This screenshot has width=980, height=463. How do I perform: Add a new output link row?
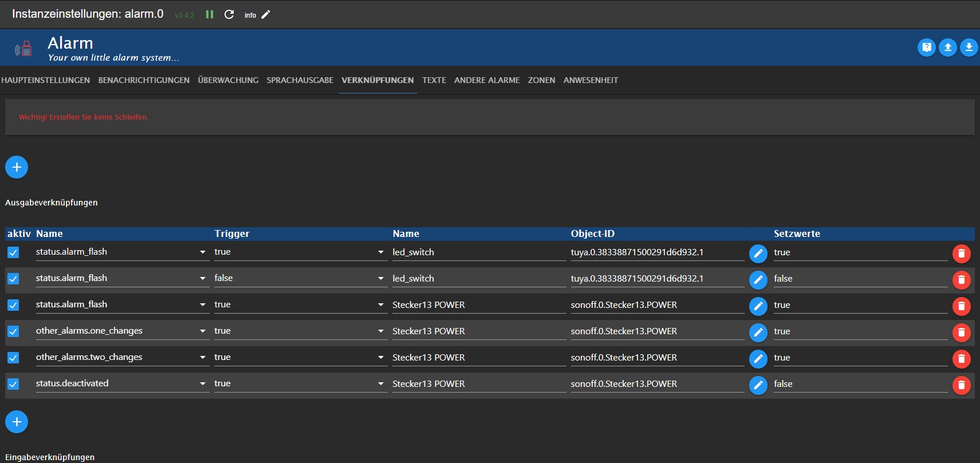click(17, 167)
